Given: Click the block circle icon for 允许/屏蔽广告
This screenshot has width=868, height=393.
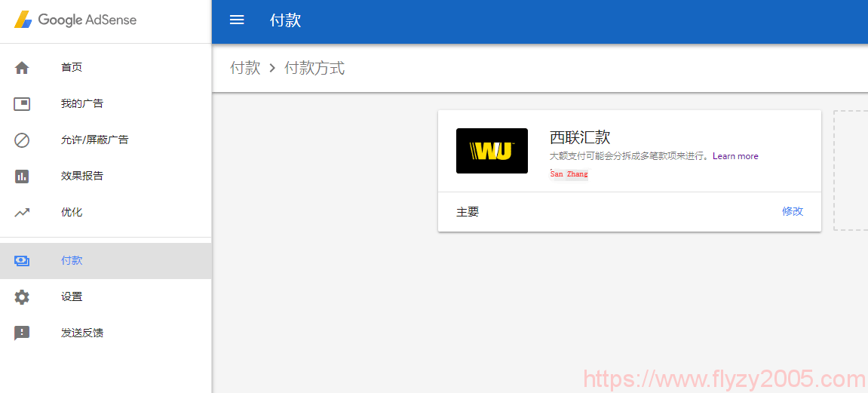Looking at the screenshot, I should pyautogui.click(x=22, y=140).
